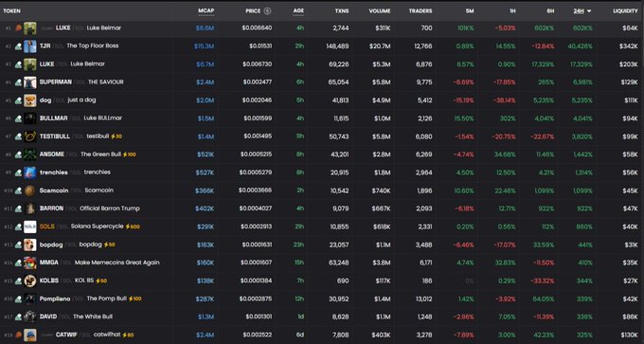644x344 pixels.
Task: Click the green pill icon in the Pompliano row
Action: 18,299
